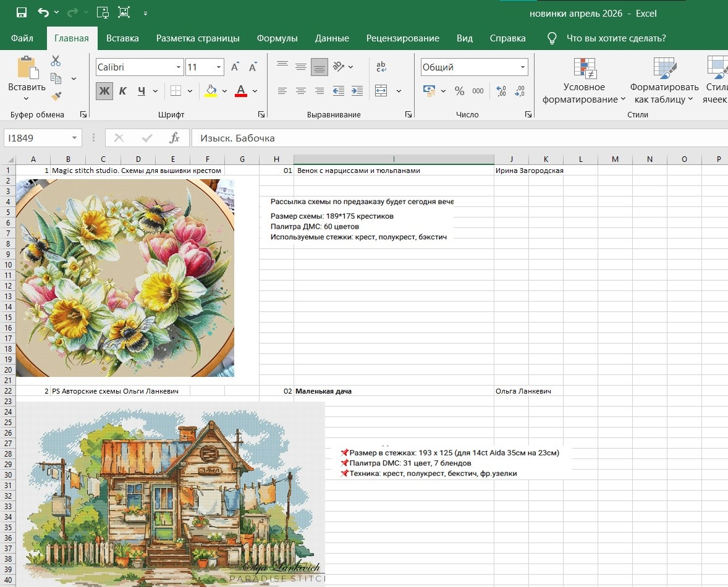The width and height of the screenshot is (728, 587).
Task: Open the undo history dropdown arrow
Action: [56, 12]
